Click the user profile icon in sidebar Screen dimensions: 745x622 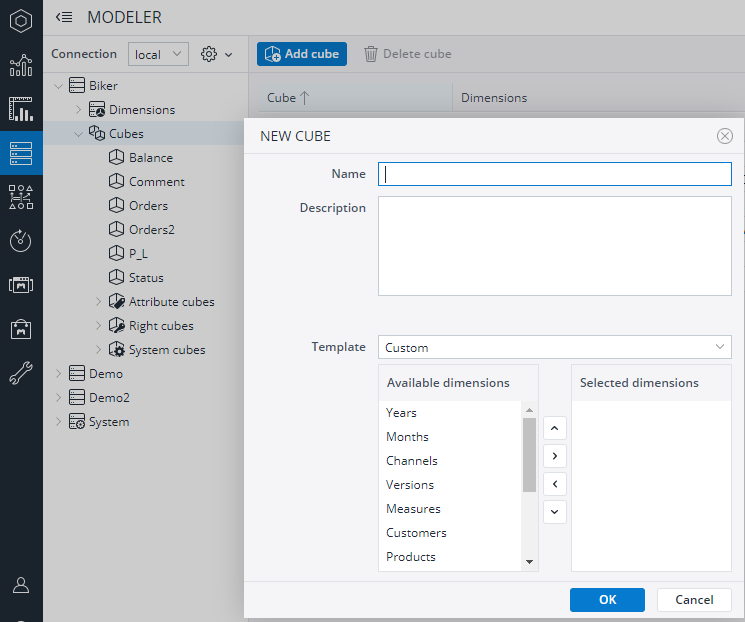21,585
